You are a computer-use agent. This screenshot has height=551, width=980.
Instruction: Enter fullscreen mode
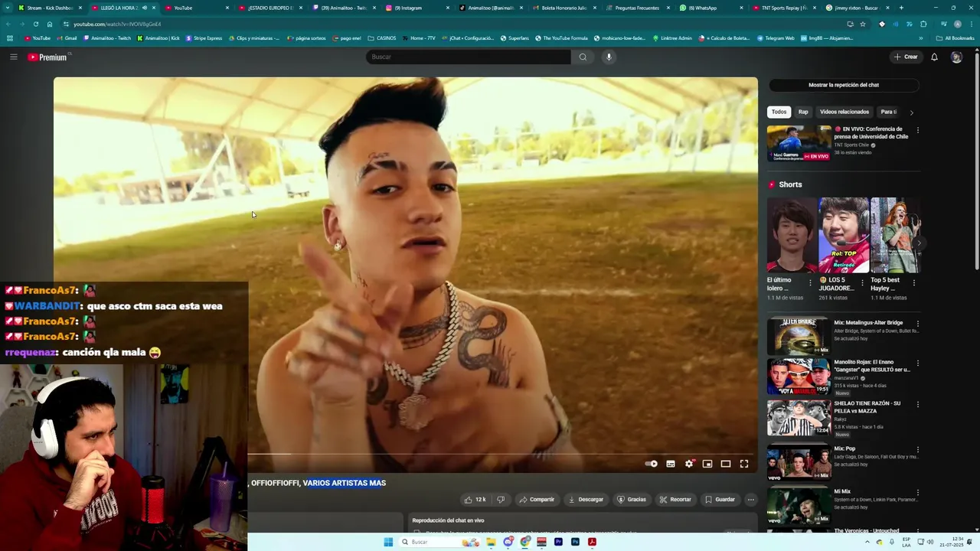tap(744, 464)
